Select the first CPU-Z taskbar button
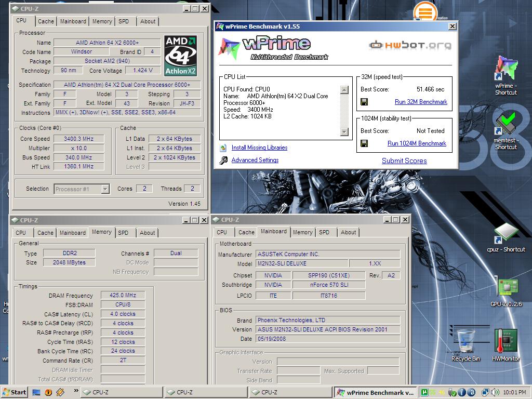The width and height of the screenshot is (532, 399). click(122, 393)
